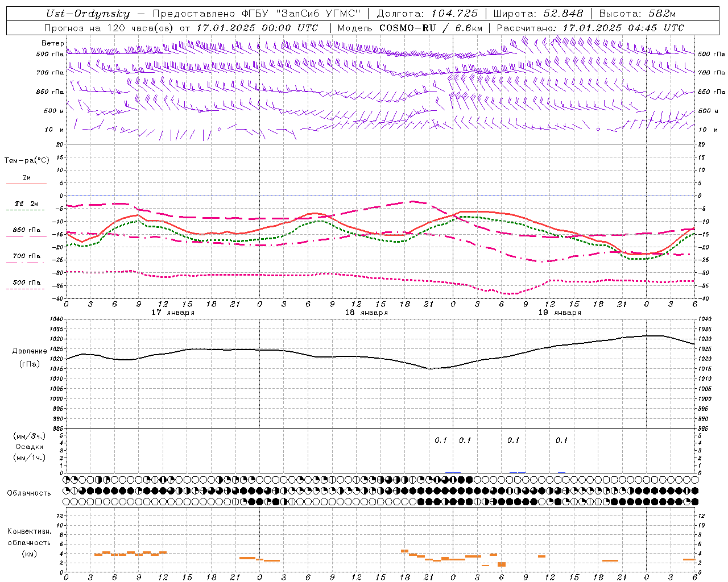This screenshot has width=728, height=582.
Task: Click the "Ветер" wind panel label
Action: click(53, 43)
